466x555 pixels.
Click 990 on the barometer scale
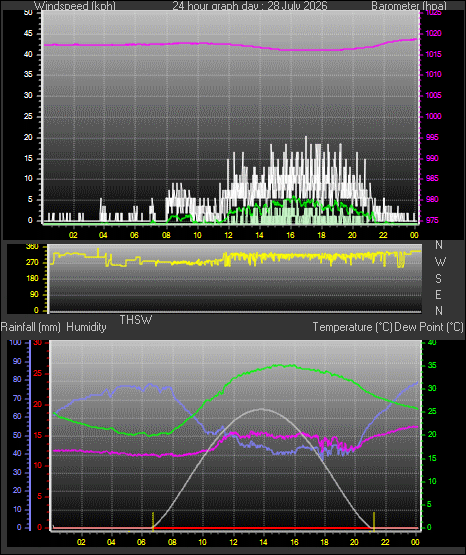[432, 158]
